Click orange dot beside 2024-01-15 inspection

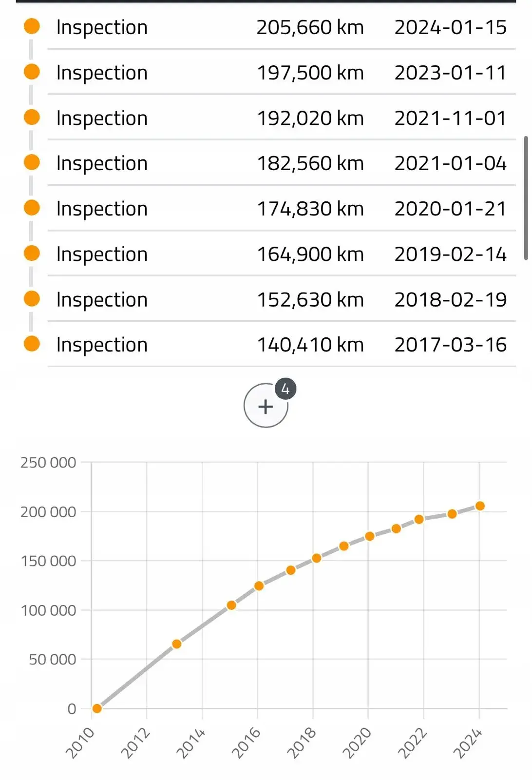[32, 26]
